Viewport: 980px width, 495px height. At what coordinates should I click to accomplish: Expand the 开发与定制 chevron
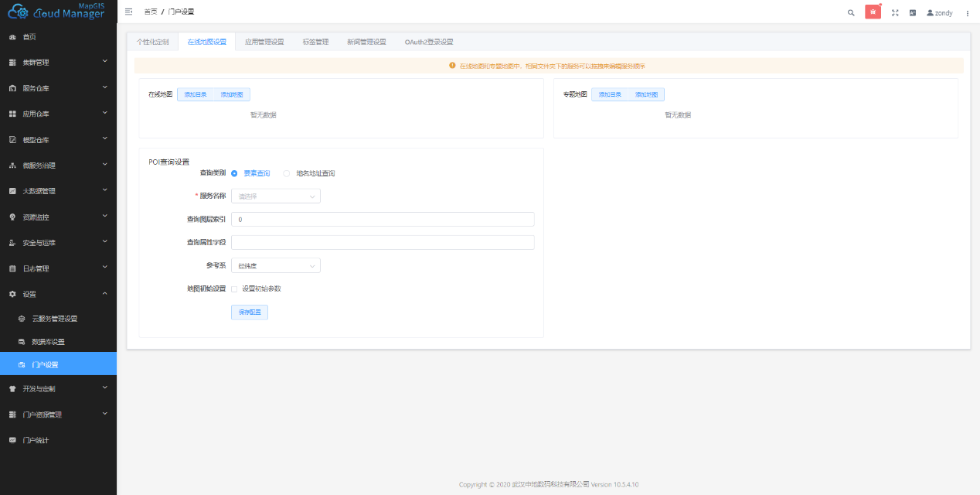click(105, 388)
